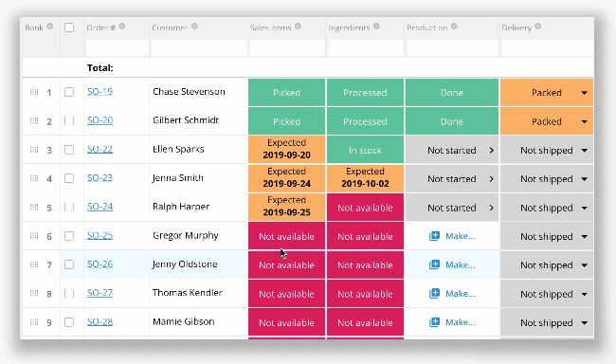Click customer name Mamie Gibson
The width and height of the screenshot is (616, 364).
(184, 321)
